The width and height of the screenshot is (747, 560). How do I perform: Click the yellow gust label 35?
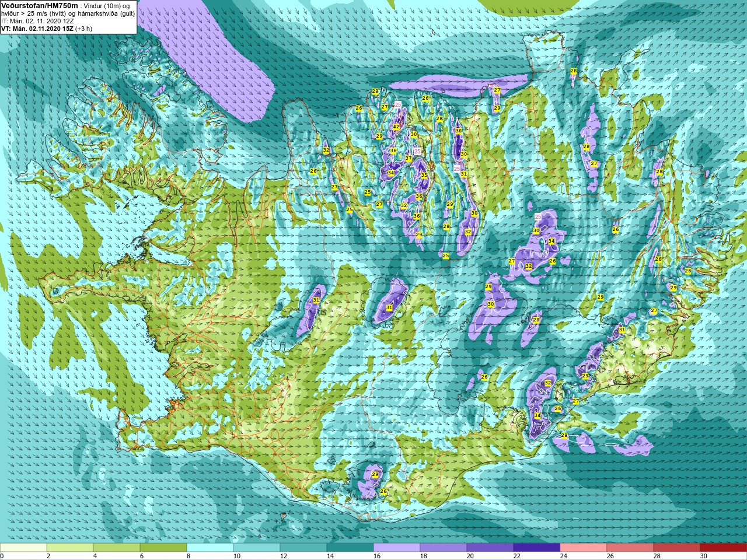click(x=424, y=176)
